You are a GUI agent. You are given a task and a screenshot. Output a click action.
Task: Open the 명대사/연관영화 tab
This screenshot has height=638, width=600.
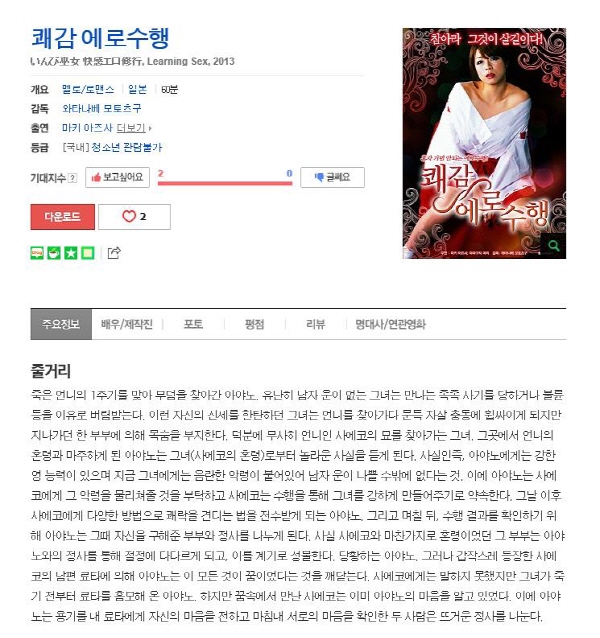point(390,324)
